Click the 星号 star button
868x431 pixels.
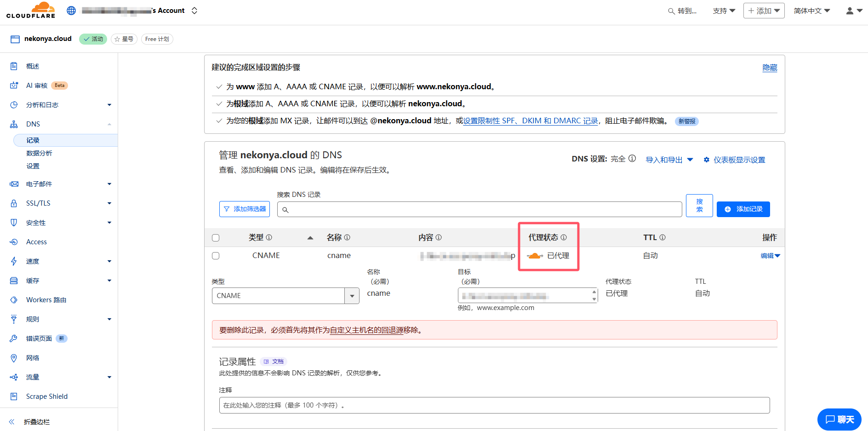124,39
